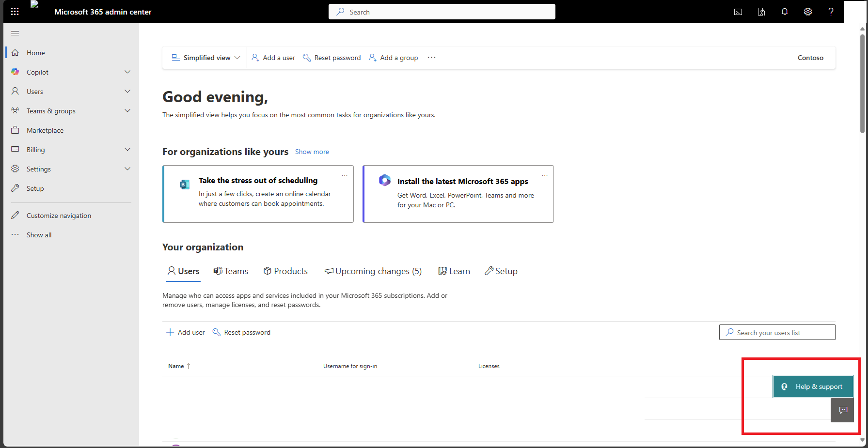
Task: Open the Upcoming changes (5) tab
Action: [x=373, y=271]
